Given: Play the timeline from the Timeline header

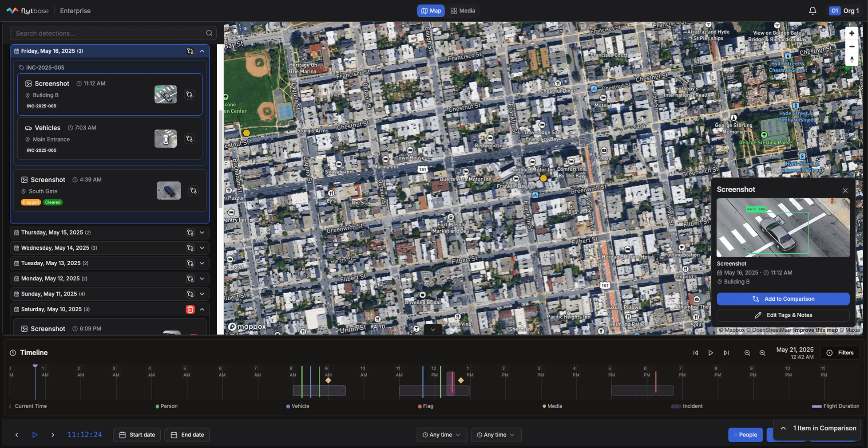Looking at the screenshot, I should click(711, 353).
